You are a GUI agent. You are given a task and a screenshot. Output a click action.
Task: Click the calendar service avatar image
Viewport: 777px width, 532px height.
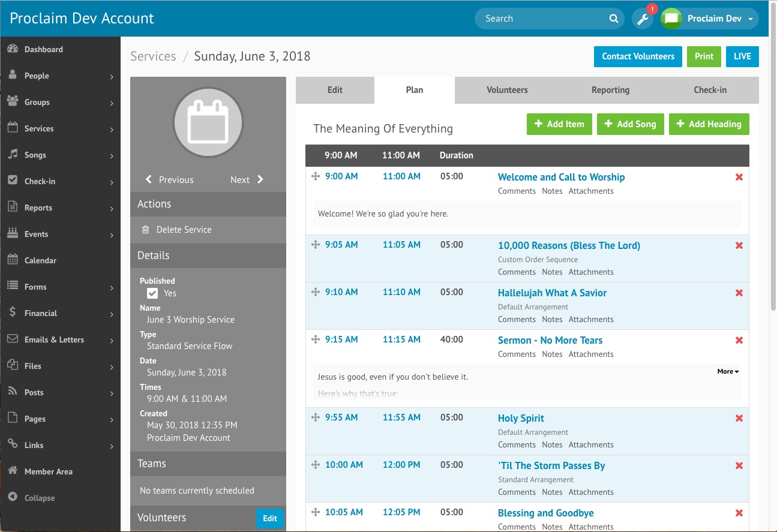(208, 122)
